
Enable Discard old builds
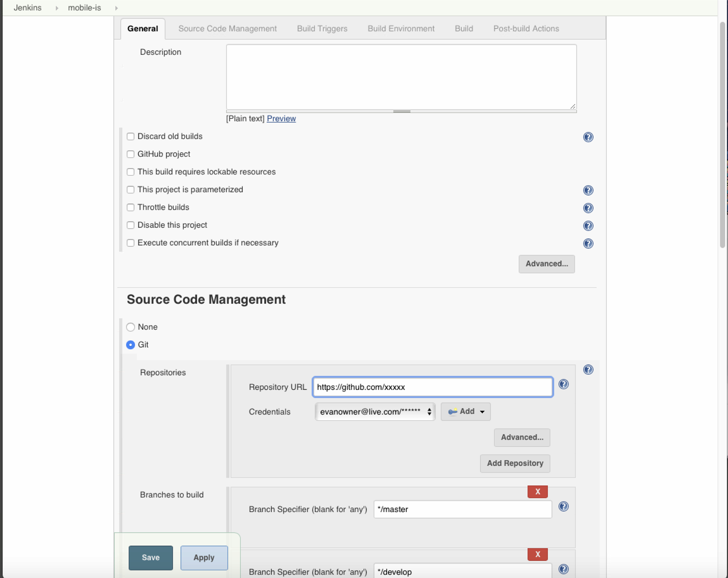coord(130,137)
